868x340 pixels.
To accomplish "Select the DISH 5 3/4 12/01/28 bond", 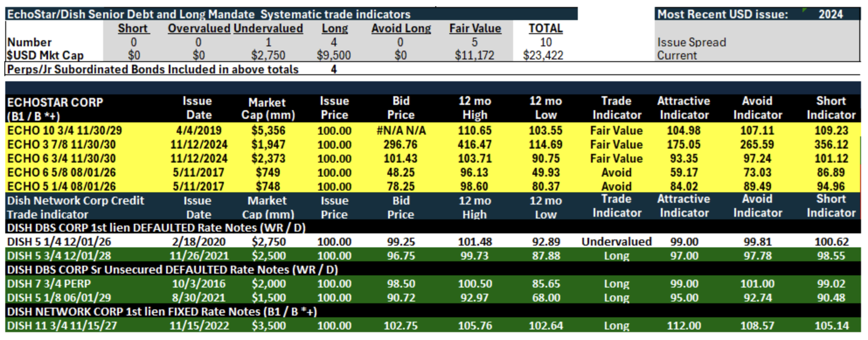I will [x=59, y=255].
